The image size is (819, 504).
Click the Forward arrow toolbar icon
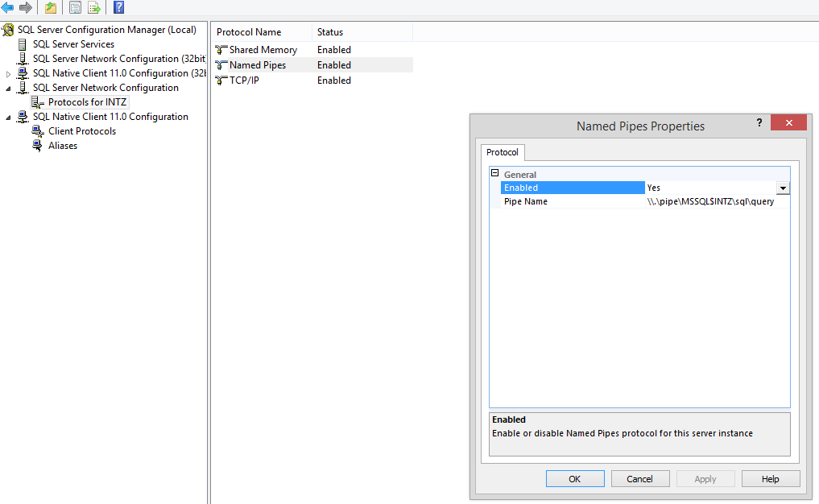[25, 7]
